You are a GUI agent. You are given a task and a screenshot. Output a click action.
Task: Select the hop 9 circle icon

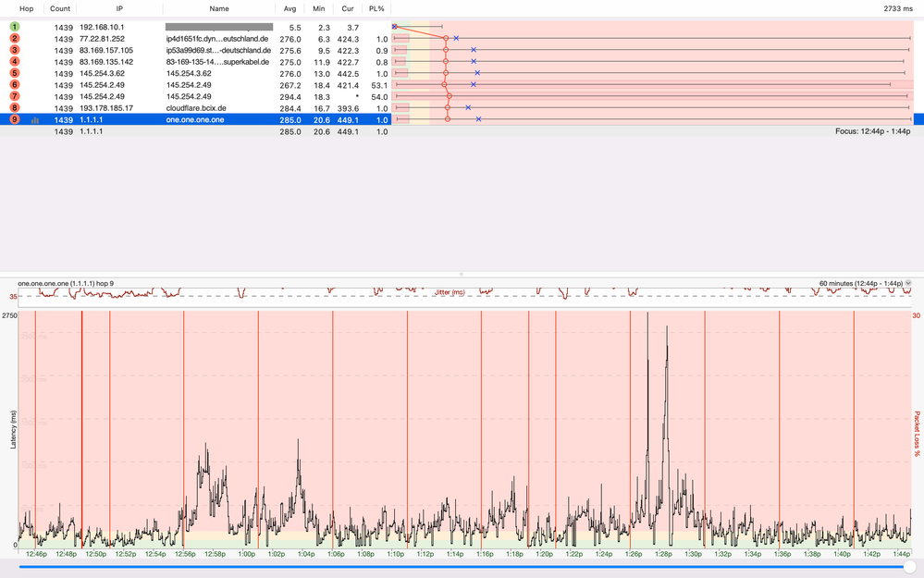pos(15,119)
